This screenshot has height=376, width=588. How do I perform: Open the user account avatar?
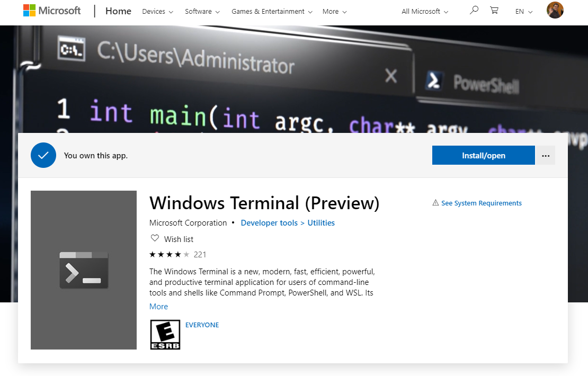point(555,10)
